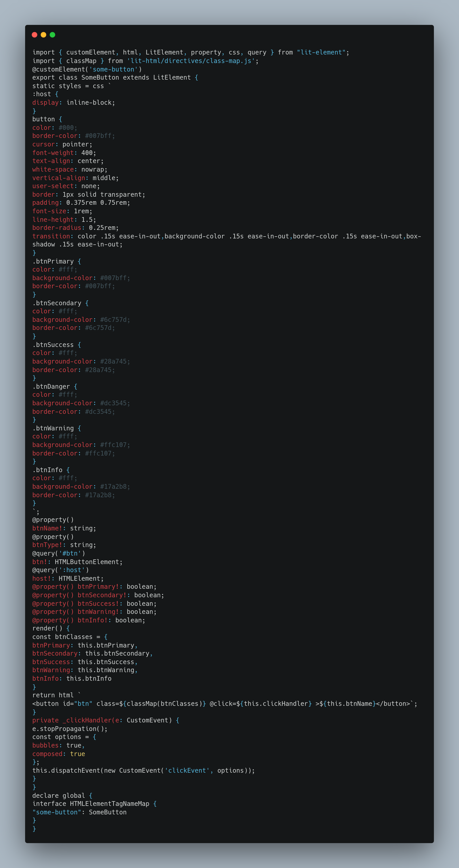459x868 pixels.
Task: Click the 'bubbles: true,' line
Action: (58, 745)
